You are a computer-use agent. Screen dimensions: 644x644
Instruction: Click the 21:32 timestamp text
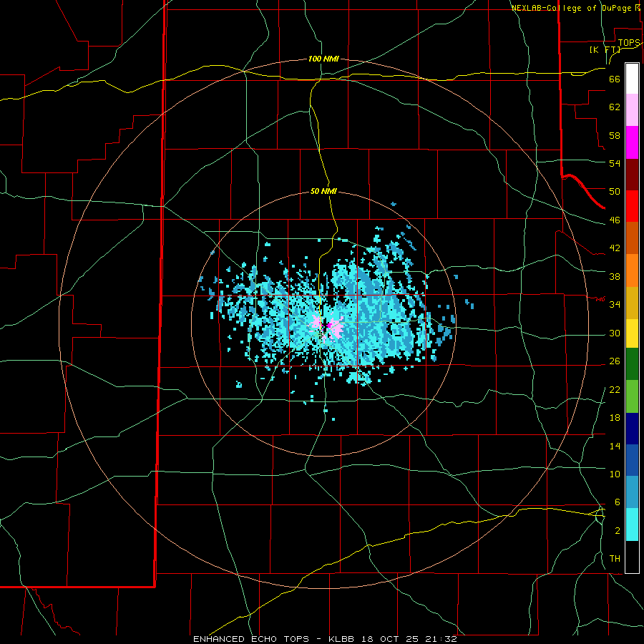(x=440, y=639)
